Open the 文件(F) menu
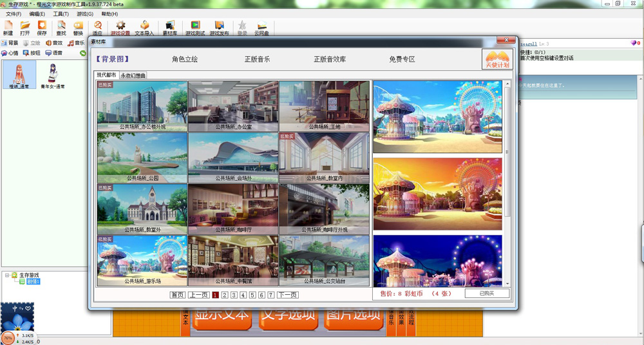 (14, 14)
